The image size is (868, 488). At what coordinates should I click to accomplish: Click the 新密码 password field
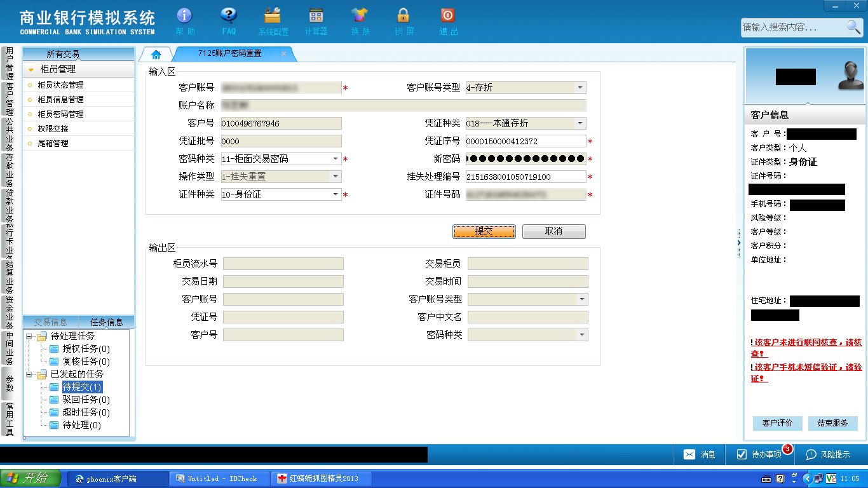click(x=526, y=159)
